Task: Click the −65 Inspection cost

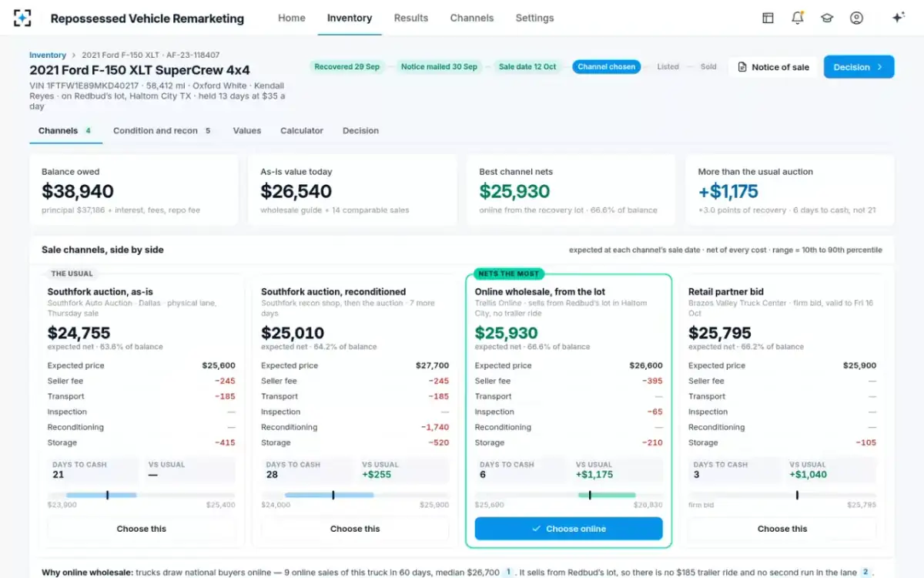Action: pyautogui.click(x=654, y=412)
